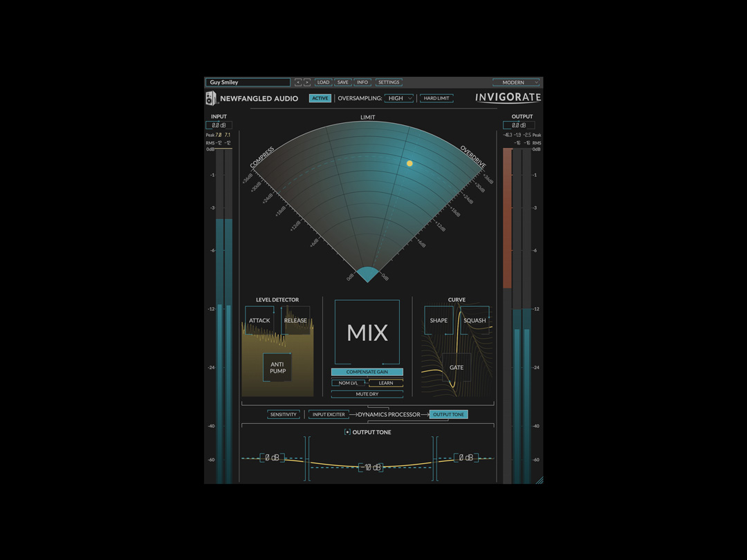Click the Invigorate logo

(x=508, y=97)
